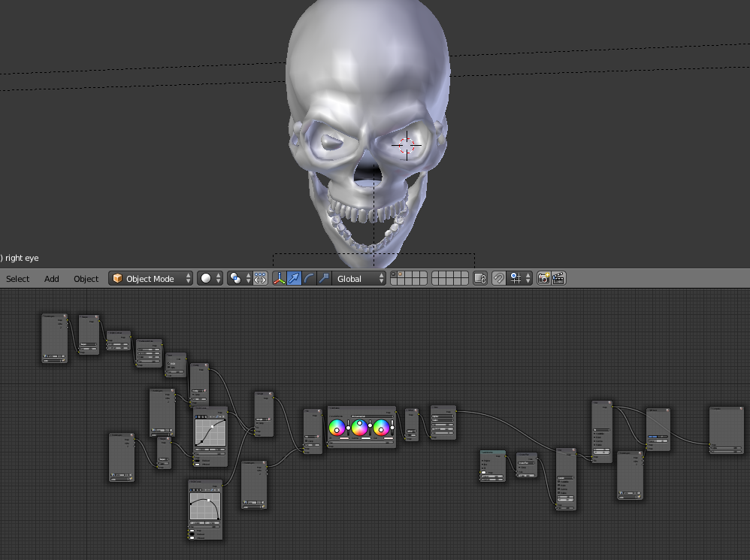Toggle the 3D manipulator axes icon
Screen dimensions: 750x560
click(280, 278)
